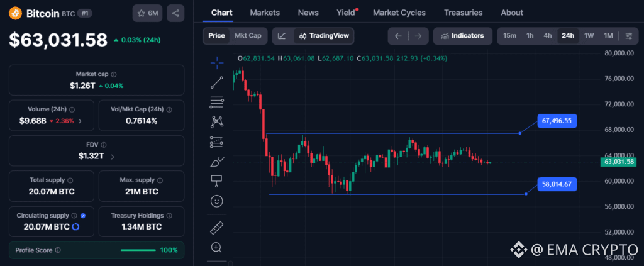Click Vol/Mkt Cap info icon
The width and height of the screenshot is (644, 266).
coord(169,109)
